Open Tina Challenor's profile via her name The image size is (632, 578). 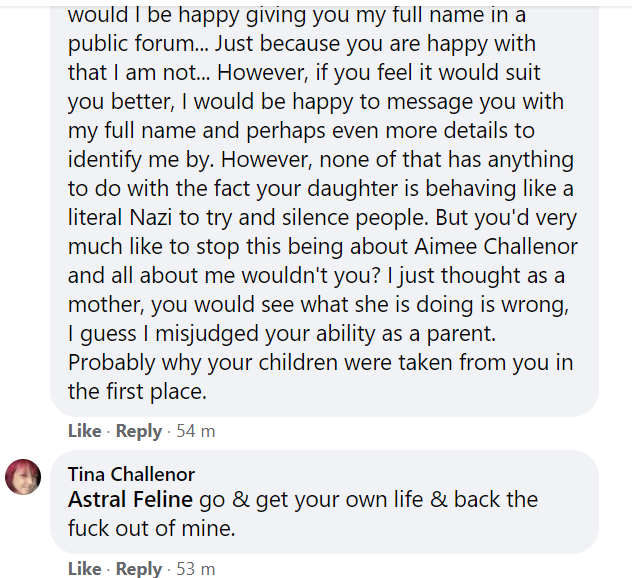[131, 474]
